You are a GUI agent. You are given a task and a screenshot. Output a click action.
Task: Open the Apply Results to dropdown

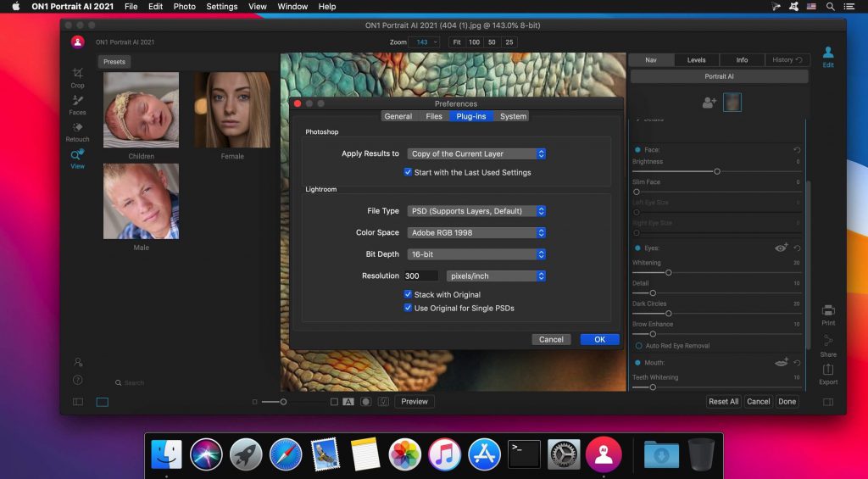[476, 153]
